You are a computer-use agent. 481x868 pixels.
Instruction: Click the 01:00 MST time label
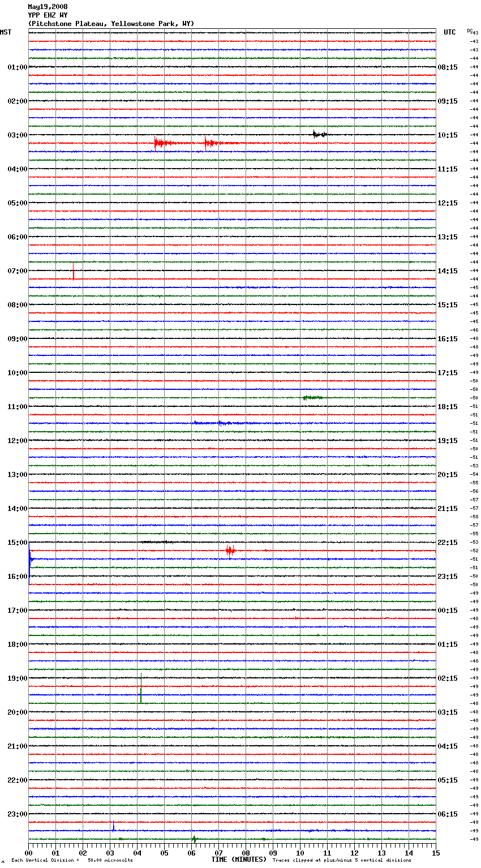(18, 67)
